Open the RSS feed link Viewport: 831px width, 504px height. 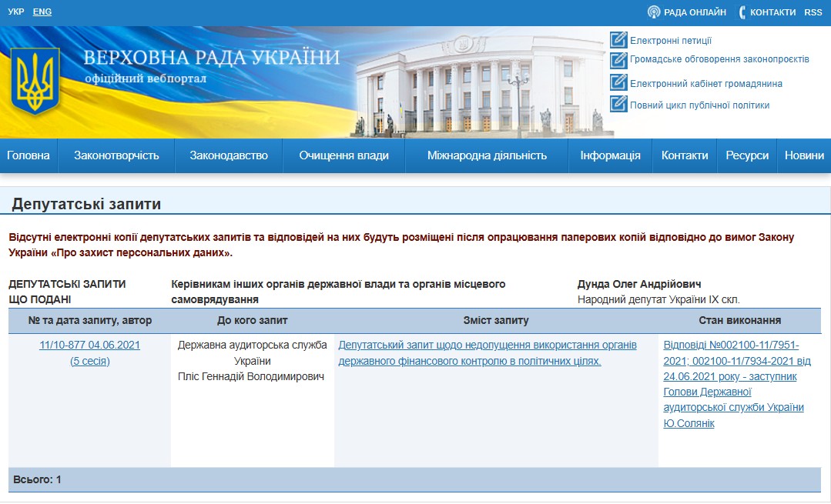(813, 12)
